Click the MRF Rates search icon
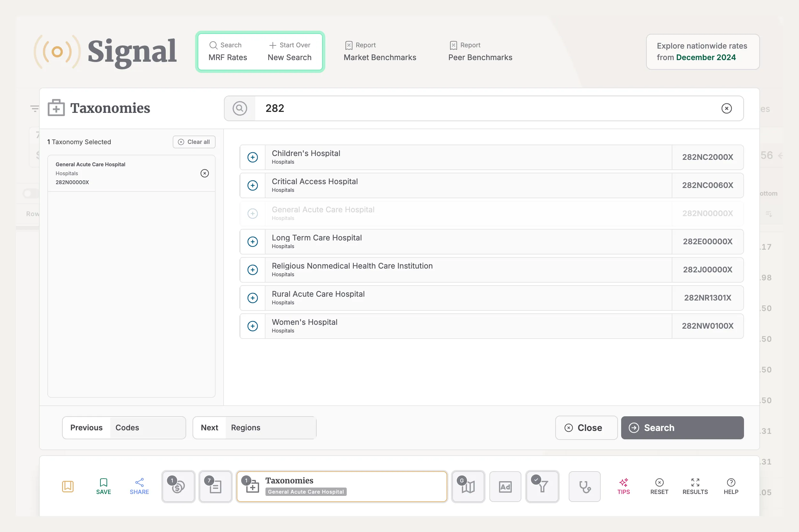Viewport: 799px width, 532px height. pos(213,44)
